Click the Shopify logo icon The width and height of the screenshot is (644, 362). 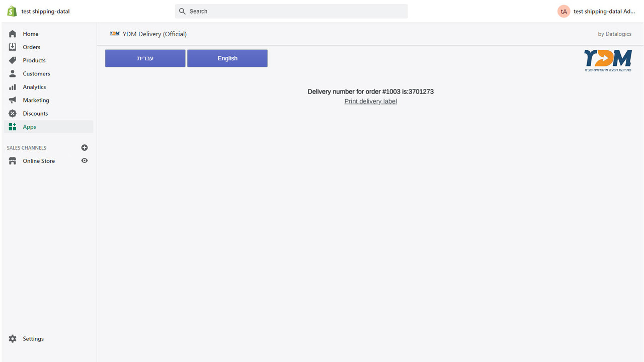pos(12,11)
